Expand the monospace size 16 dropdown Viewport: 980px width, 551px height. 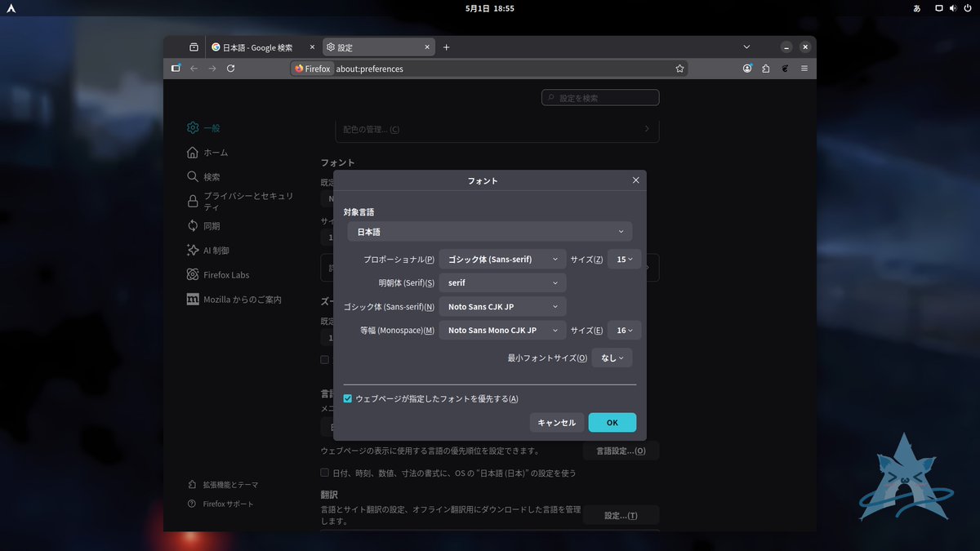[x=624, y=331]
